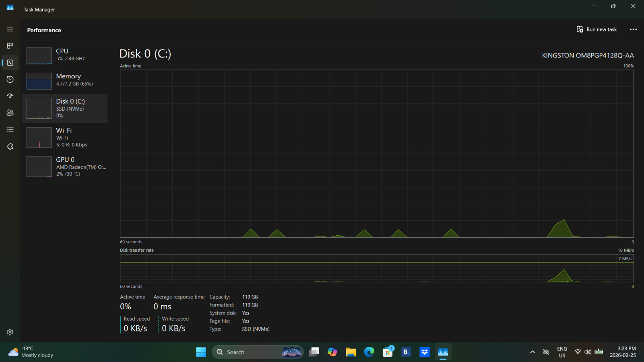Open the Details list sidebar icon
This screenshot has width=644, height=362.
tap(10, 130)
